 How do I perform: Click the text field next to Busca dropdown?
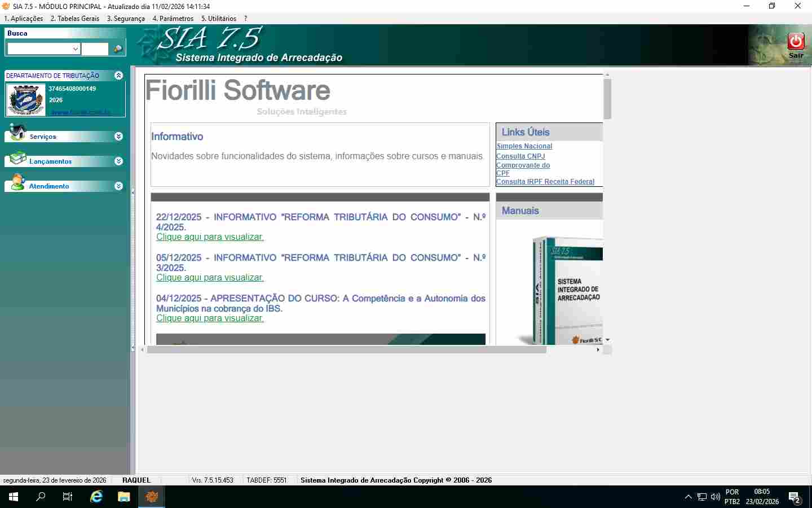tap(95, 49)
